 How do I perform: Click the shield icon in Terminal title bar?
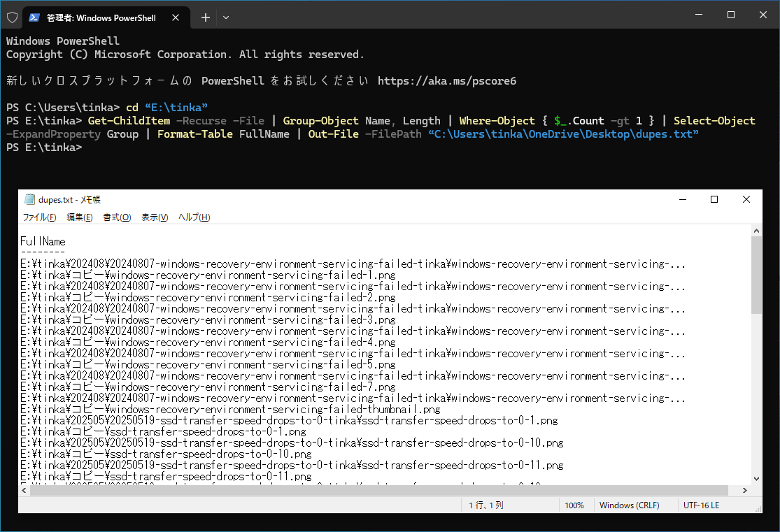(12, 17)
